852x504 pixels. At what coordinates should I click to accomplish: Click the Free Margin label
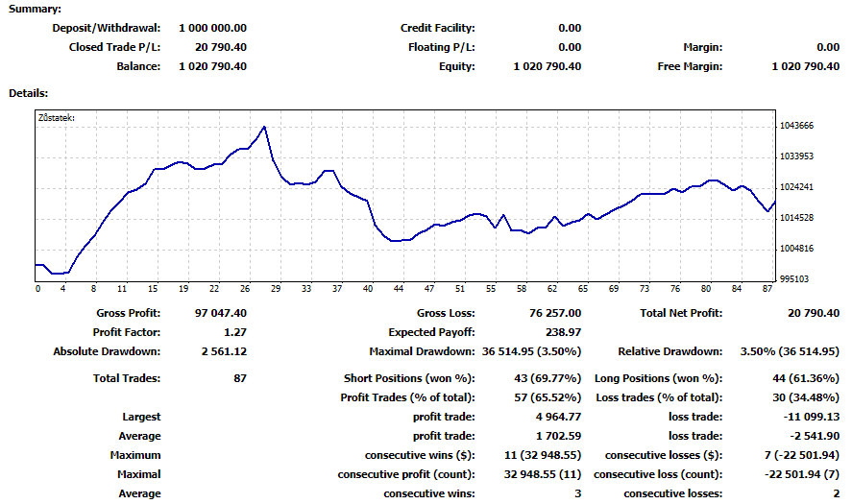click(690, 66)
